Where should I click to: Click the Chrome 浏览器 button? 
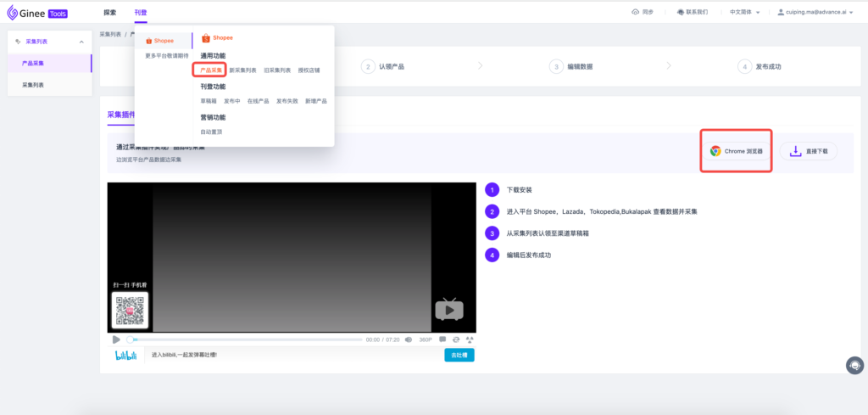click(x=737, y=151)
